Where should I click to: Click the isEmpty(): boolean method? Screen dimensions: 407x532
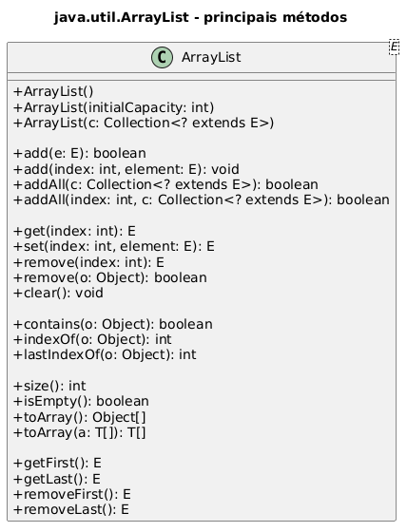pos(81,401)
